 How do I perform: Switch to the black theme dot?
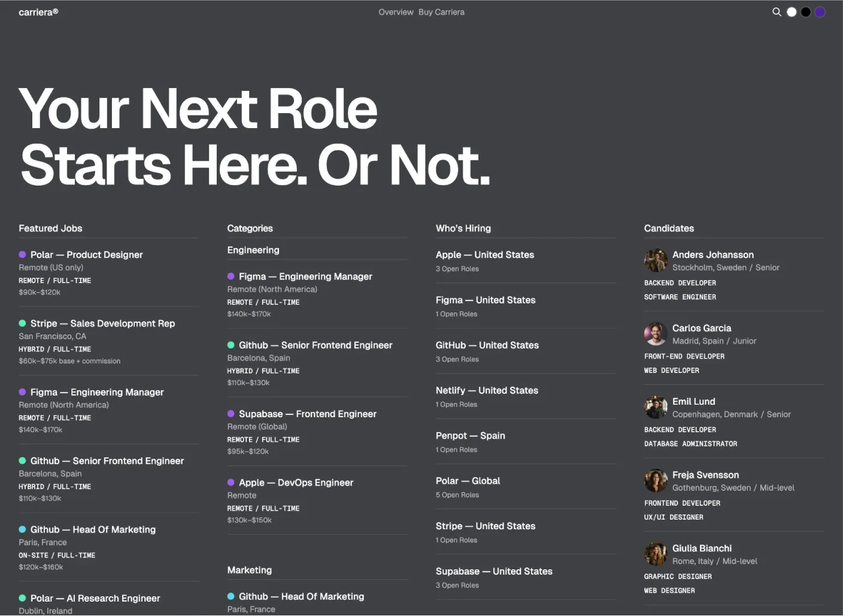(806, 12)
